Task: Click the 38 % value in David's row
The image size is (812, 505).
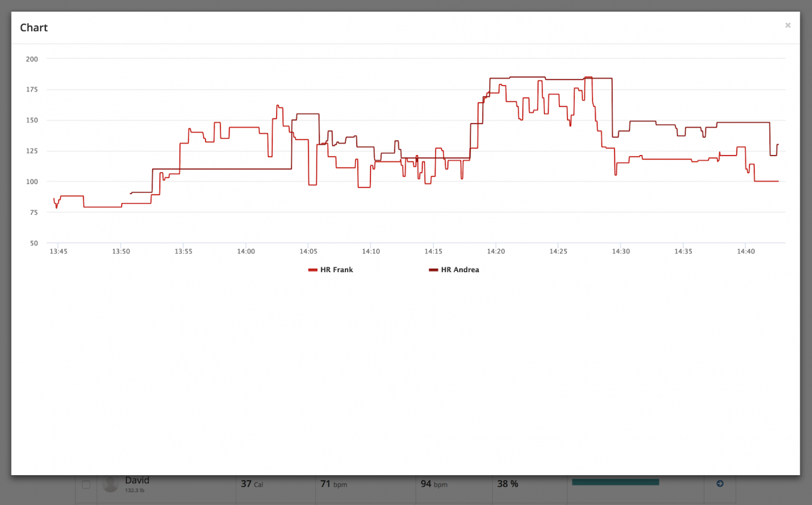Action: point(507,484)
